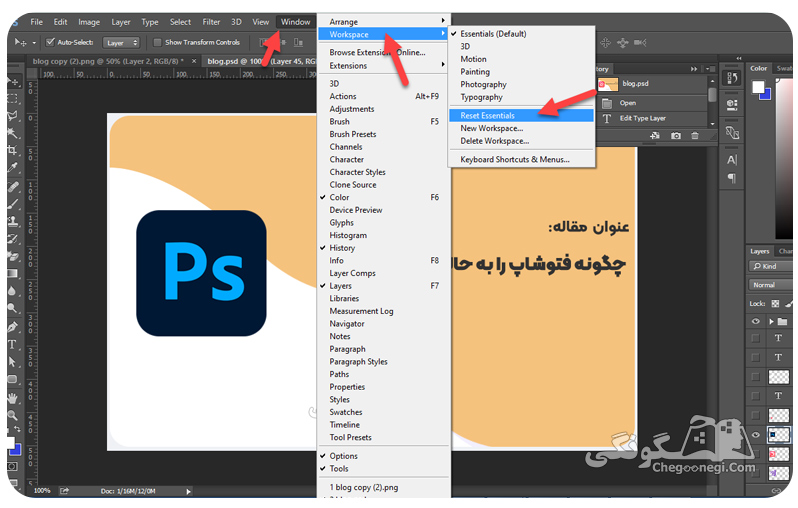Switch to blog copy (2).png tab
This screenshot has height=508, width=798.
pos(109,61)
